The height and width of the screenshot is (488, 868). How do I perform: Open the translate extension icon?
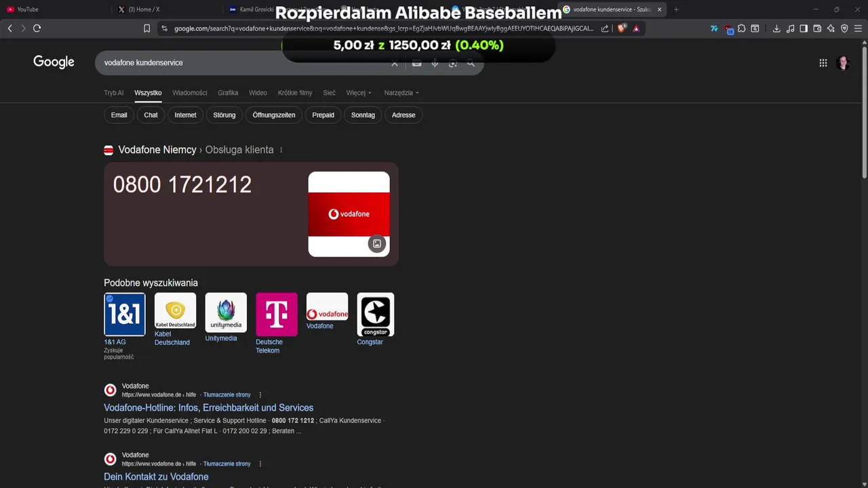714,28
